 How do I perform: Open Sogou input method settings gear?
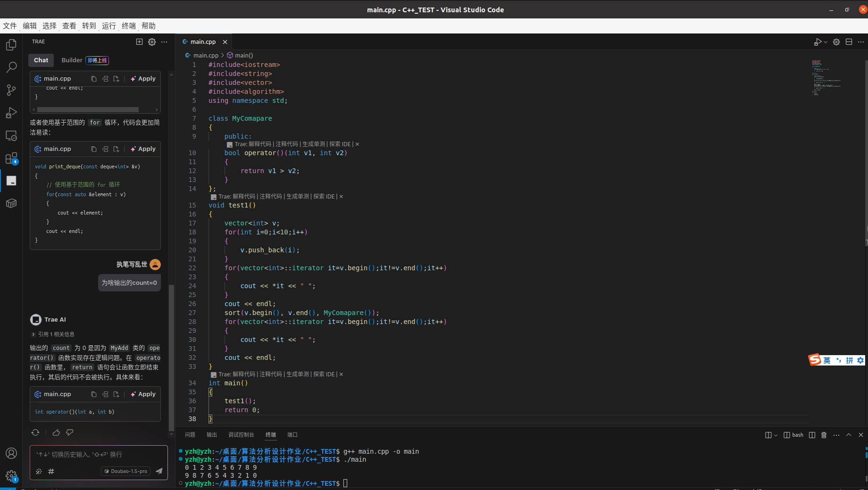coord(860,360)
